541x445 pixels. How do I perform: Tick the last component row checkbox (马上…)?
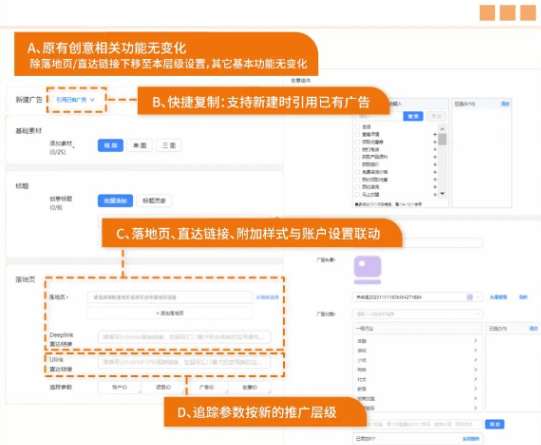click(357, 195)
